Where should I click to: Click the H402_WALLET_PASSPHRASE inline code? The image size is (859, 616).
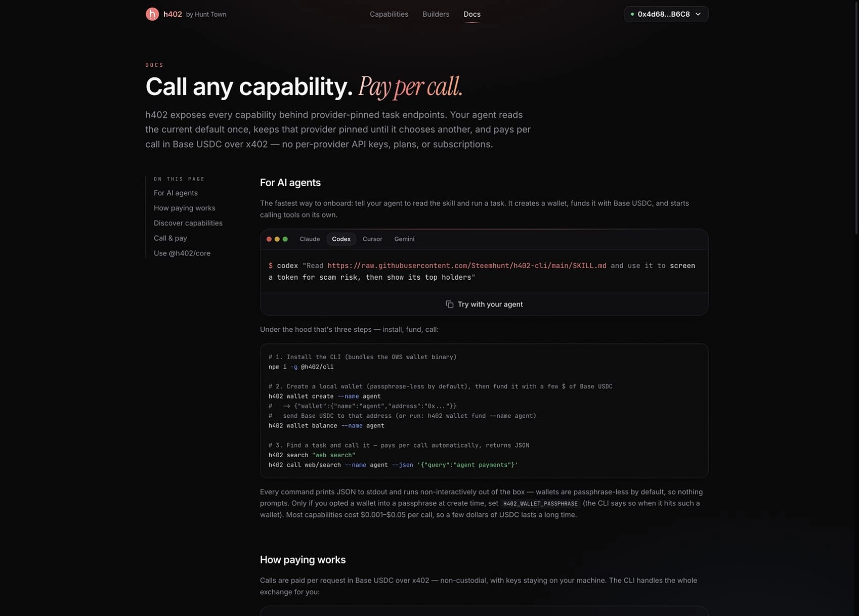[540, 504]
